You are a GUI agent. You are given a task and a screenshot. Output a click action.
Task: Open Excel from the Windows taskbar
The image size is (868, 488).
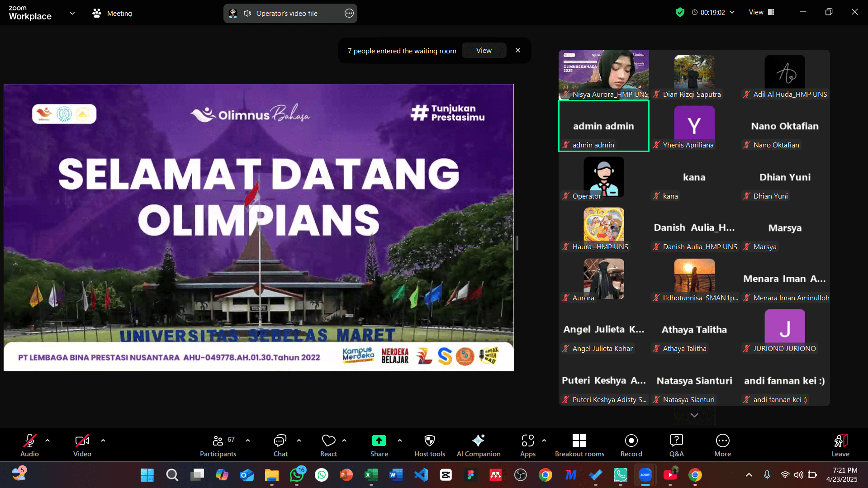point(371,475)
